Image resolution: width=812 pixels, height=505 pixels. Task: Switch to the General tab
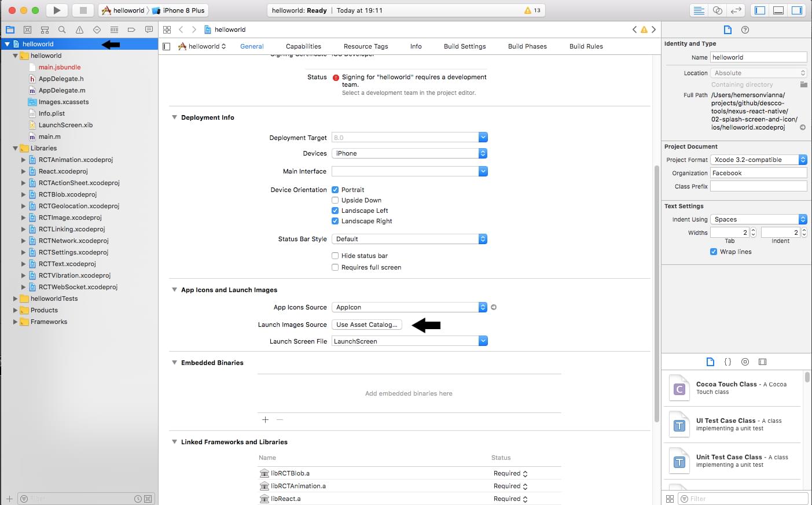click(252, 46)
